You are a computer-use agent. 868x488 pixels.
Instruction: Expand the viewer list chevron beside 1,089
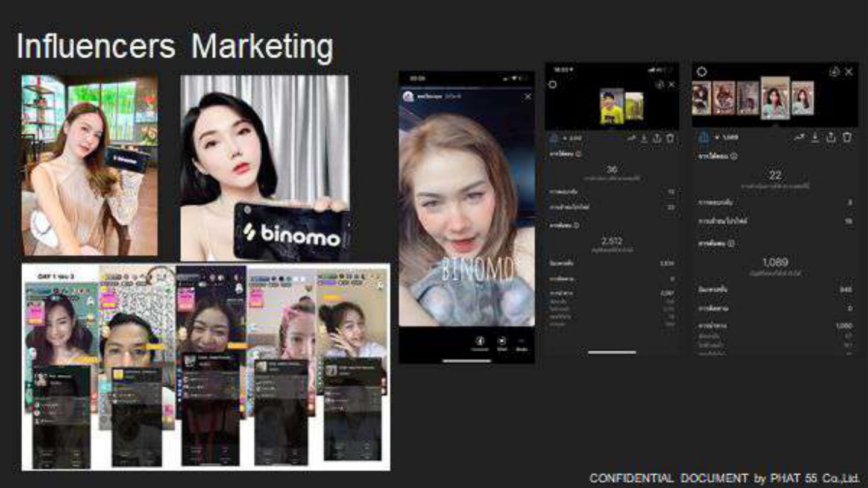717,137
